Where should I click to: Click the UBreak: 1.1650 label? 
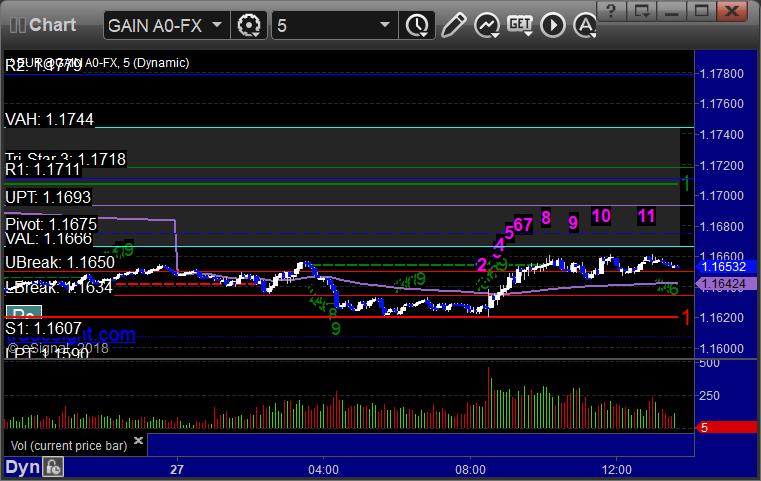pos(60,263)
